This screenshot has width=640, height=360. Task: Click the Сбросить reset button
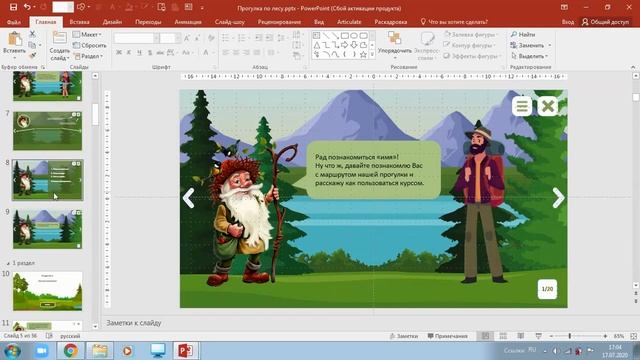point(90,45)
